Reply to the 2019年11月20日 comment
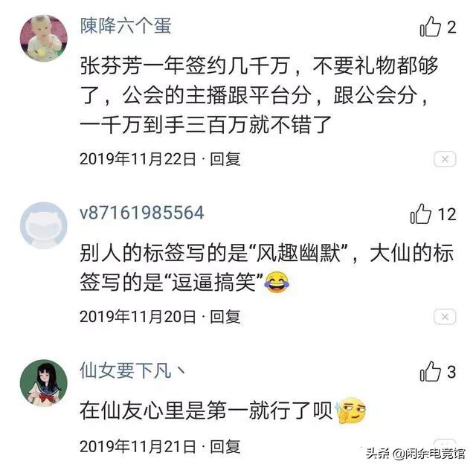Viewport: 476px width, 470px height. 225,317
